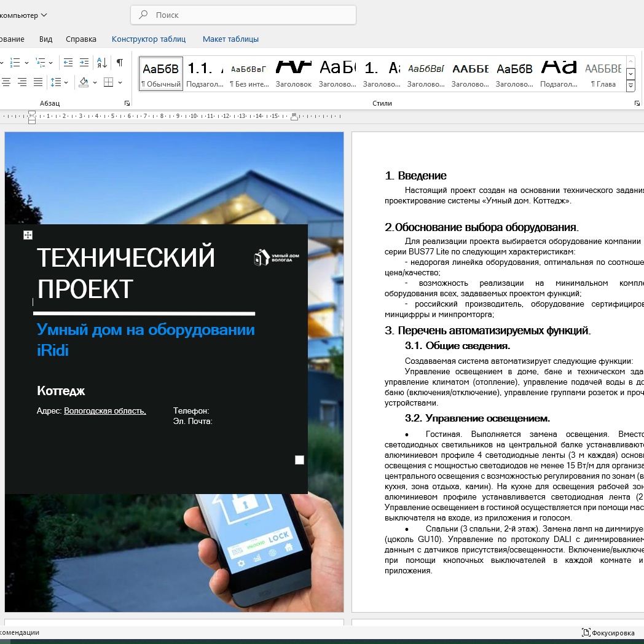This screenshot has width=644, height=644.
Task: Justify the paragraph text
Action: 37,82
